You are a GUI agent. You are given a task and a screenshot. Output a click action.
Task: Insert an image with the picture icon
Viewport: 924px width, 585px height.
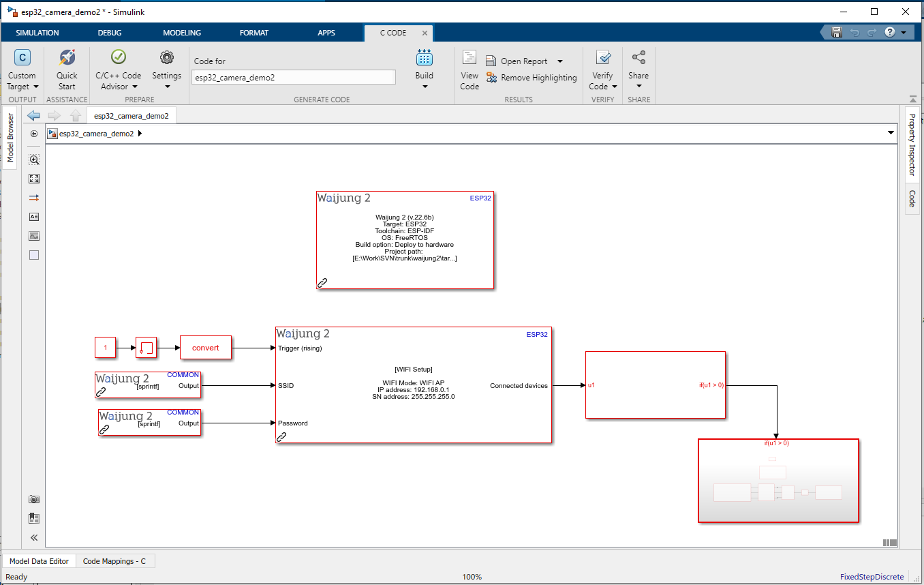(x=34, y=236)
